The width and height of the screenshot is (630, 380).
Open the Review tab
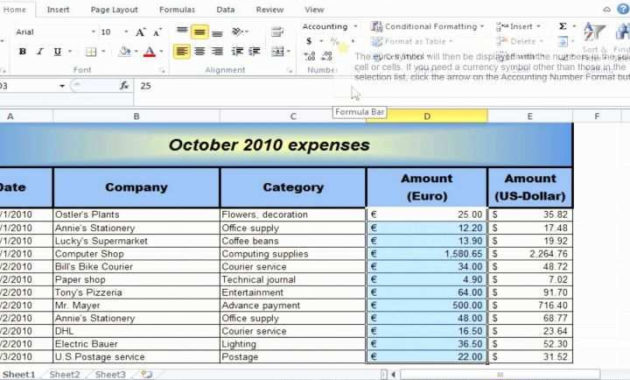coord(270,10)
